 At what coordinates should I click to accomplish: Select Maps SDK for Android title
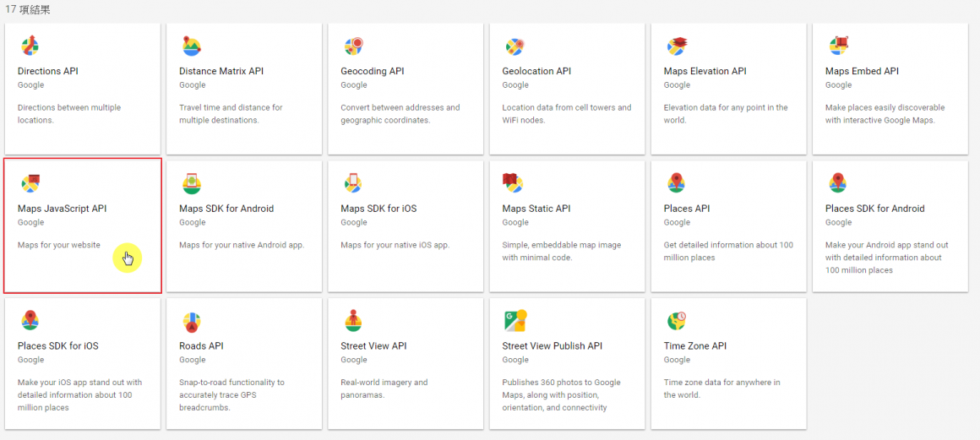[226, 209]
